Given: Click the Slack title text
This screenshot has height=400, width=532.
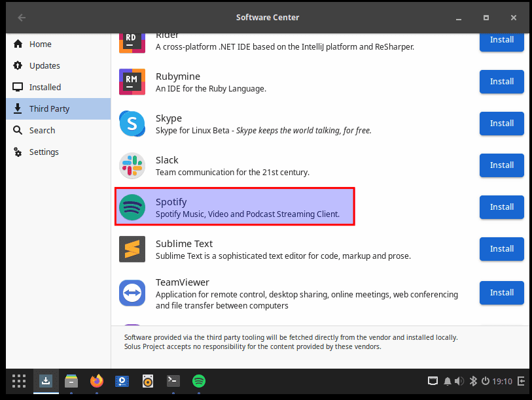Looking at the screenshot, I should click(167, 160).
